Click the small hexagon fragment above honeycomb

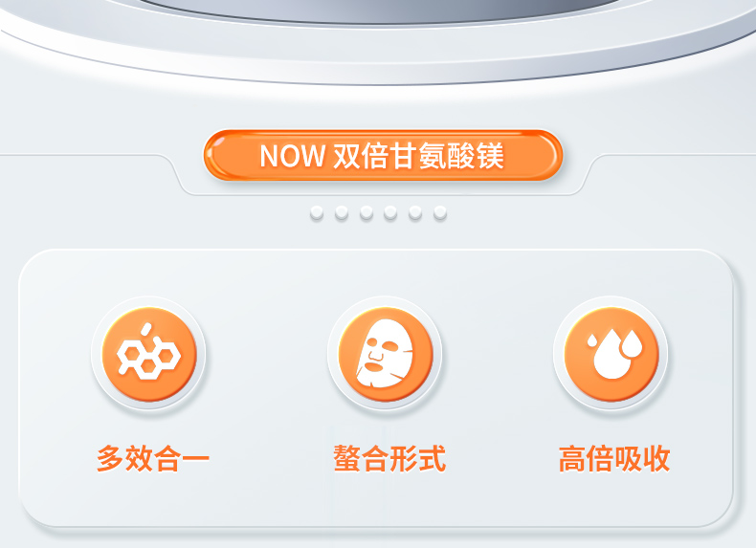click(x=146, y=330)
